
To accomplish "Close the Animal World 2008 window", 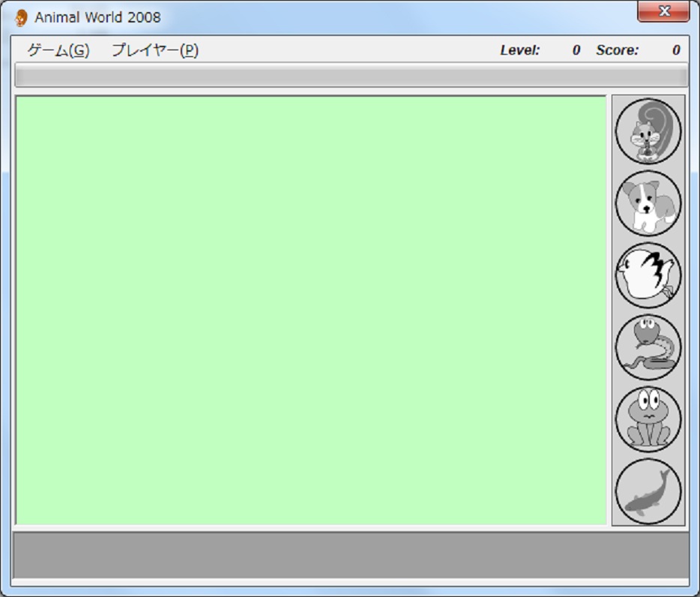I will (x=663, y=11).
